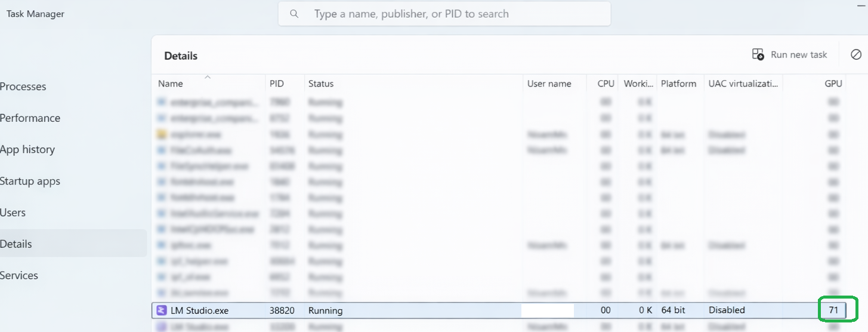Click Disabled UAC value of LM Studio.exe

[x=727, y=311]
